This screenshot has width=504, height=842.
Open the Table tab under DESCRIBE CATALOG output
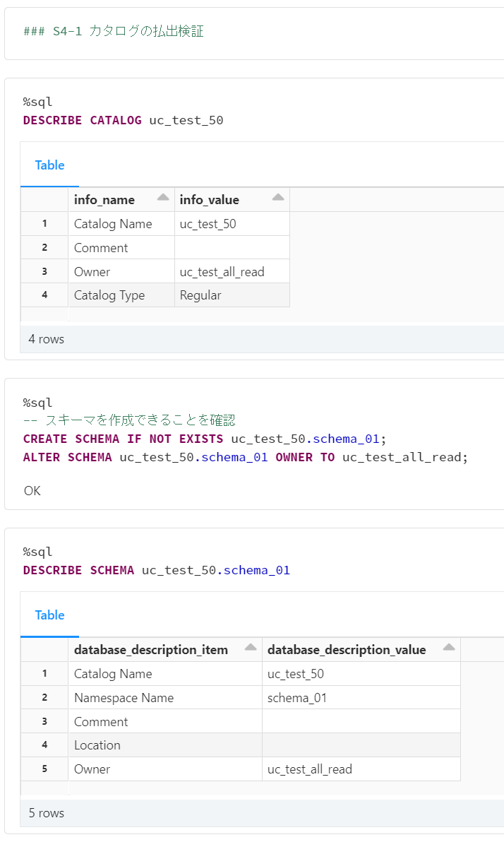(x=49, y=165)
